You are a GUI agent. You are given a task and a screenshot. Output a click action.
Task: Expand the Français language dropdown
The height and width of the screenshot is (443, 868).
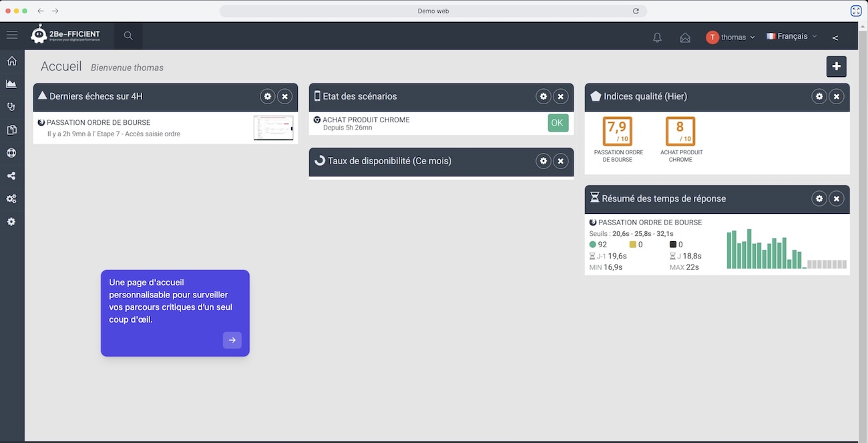(x=792, y=37)
